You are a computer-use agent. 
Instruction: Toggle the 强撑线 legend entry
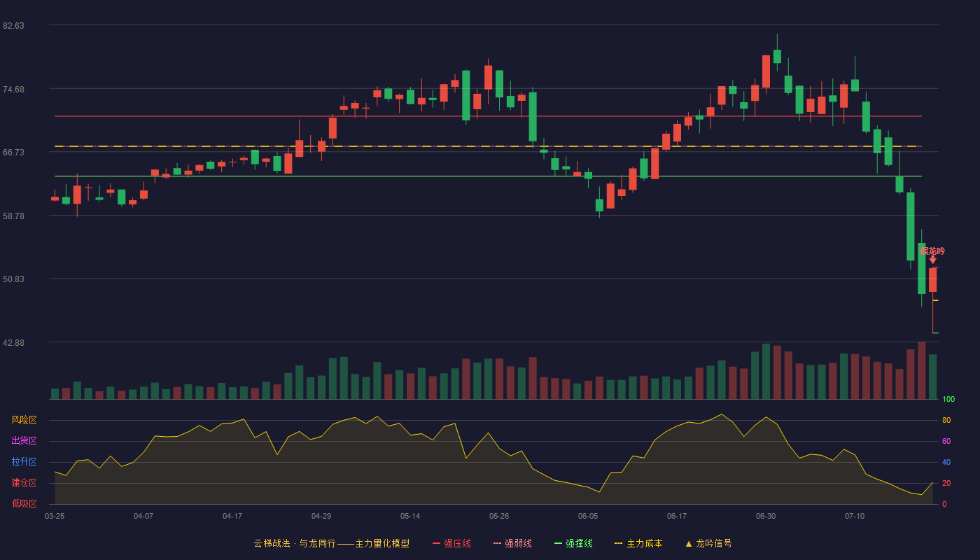tap(573, 543)
